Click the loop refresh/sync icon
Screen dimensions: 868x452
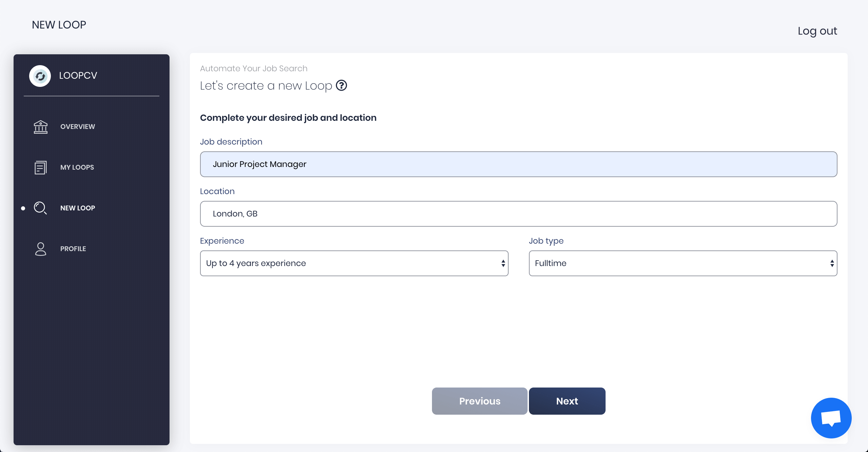[40, 75]
